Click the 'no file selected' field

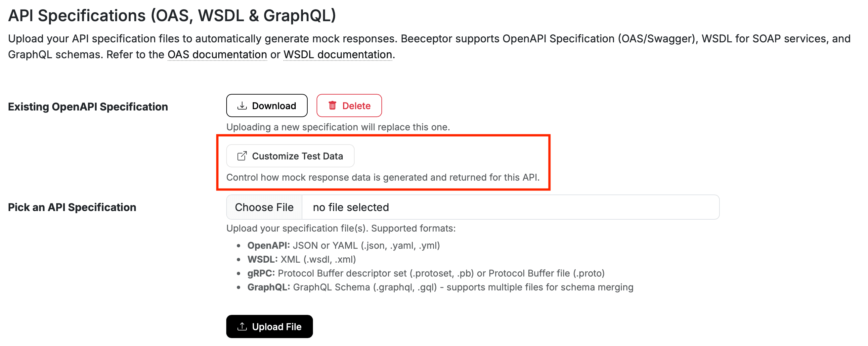click(350, 207)
